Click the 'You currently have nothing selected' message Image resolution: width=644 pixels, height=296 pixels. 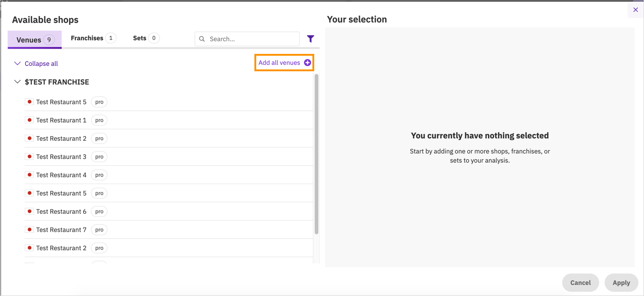480,136
